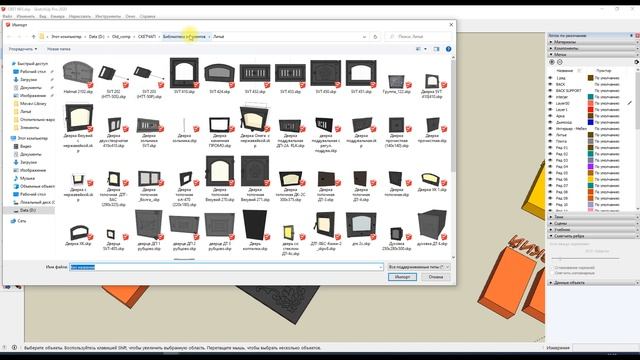640x360 pixels.
Task: Select file SVT 432.skp
Action: (x=255, y=78)
